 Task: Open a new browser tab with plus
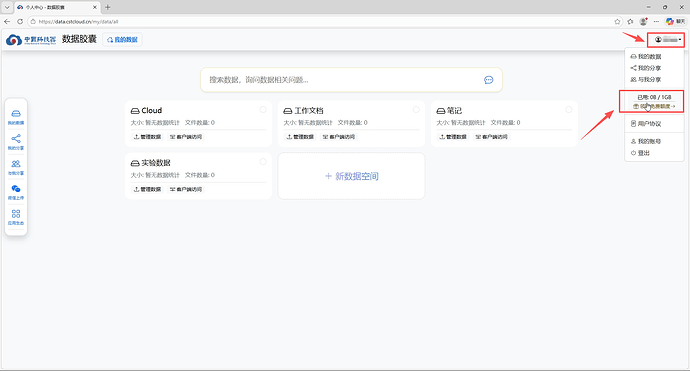tap(107, 7)
